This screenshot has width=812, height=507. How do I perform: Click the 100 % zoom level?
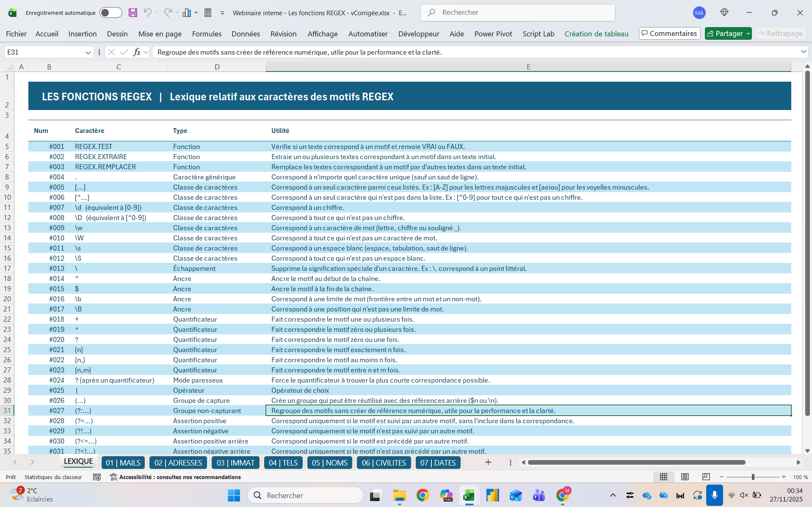click(x=800, y=477)
